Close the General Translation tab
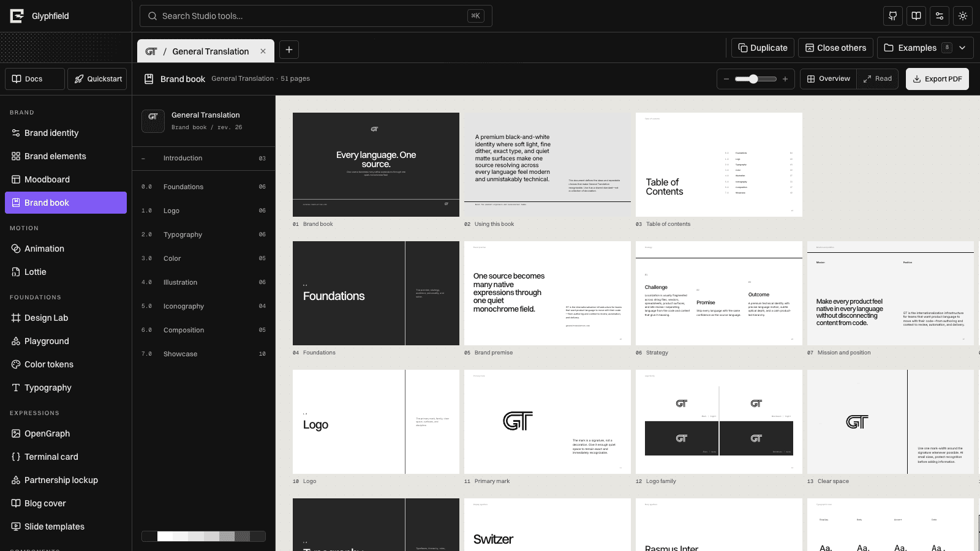This screenshot has height=551, width=980. 263,51
